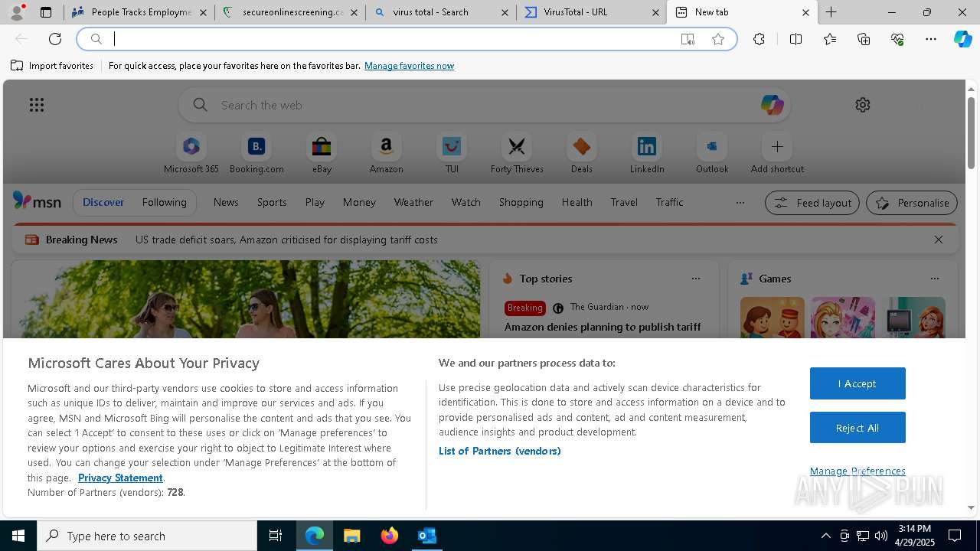Open News in MSN navigation

(226, 202)
